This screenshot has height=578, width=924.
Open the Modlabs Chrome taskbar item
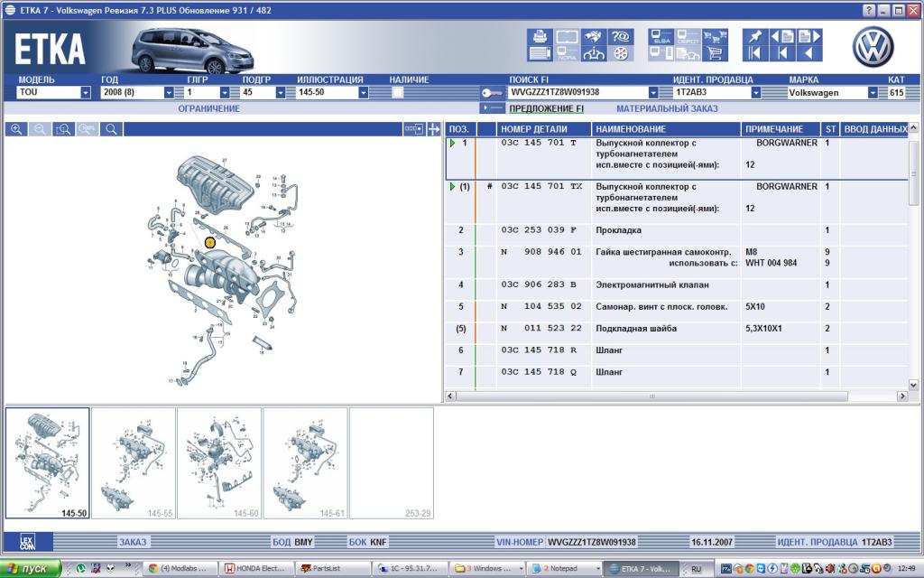[180, 569]
